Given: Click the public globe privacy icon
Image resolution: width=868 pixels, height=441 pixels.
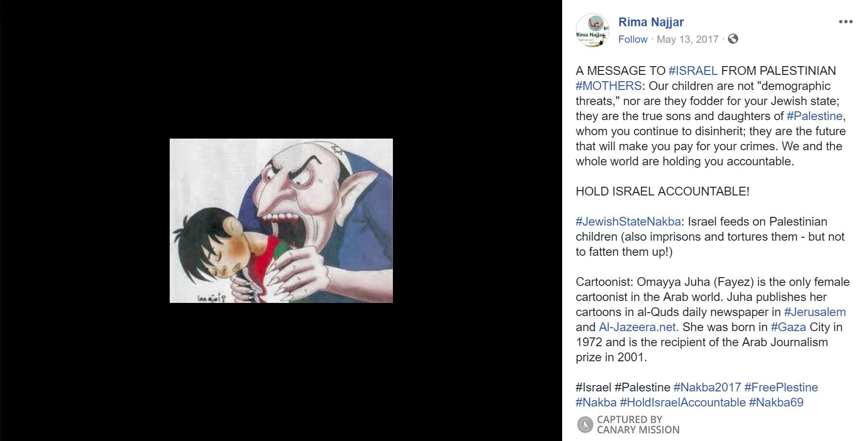Looking at the screenshot, I should [733, 39].
